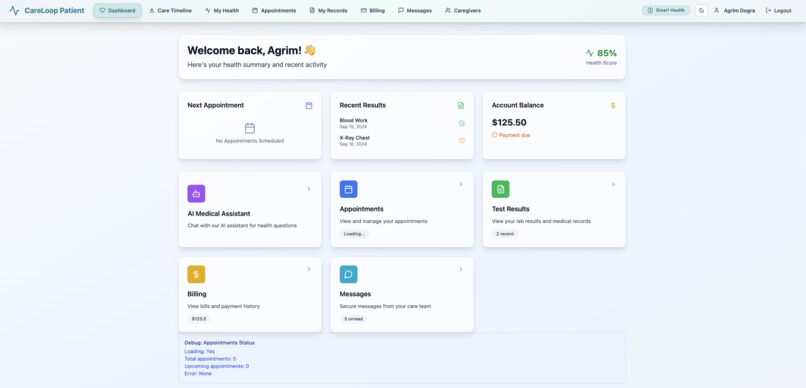This screenshot has width=806, height=388.
Task: Open Messages in the top navigation
Action: point(415,10)
